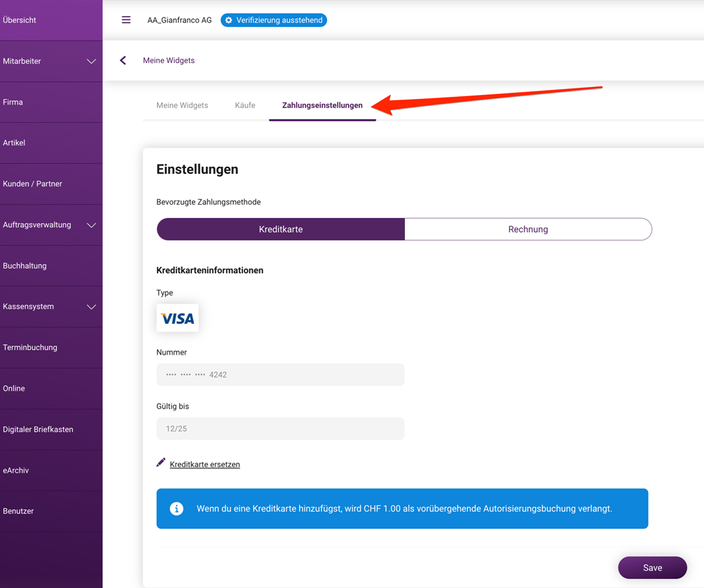
Task: Click the pencil icon for replacing the card
Action: pyautogui.click(x=160, y=463)
